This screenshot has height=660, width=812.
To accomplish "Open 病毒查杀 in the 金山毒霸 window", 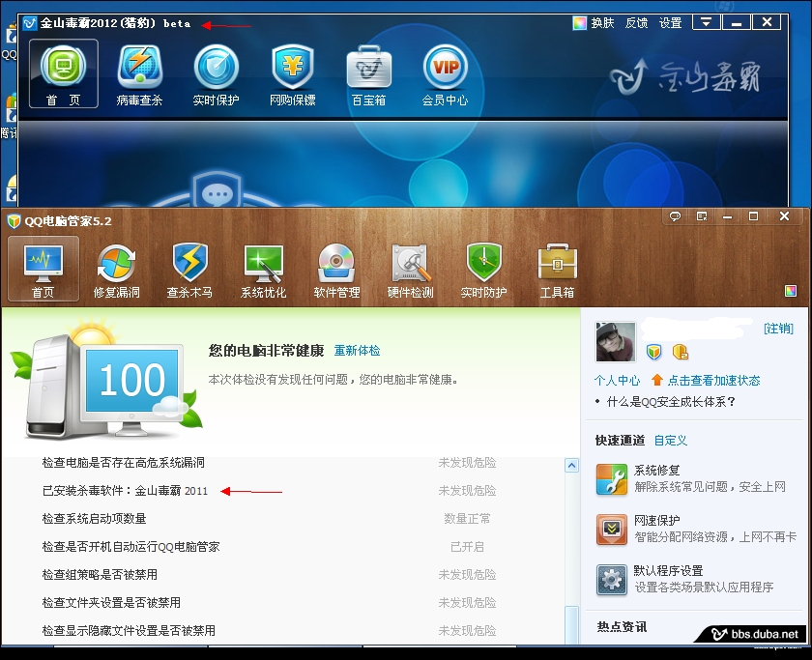I will coord(139,74).
